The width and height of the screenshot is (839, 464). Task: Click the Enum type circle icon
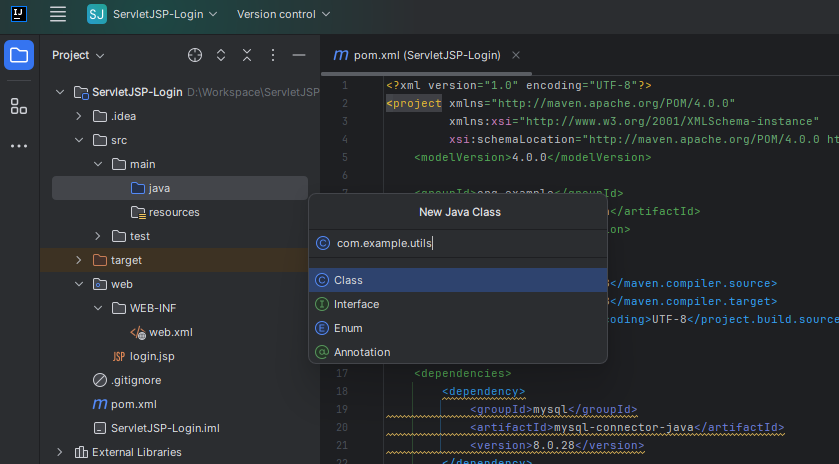click(322, 328)
